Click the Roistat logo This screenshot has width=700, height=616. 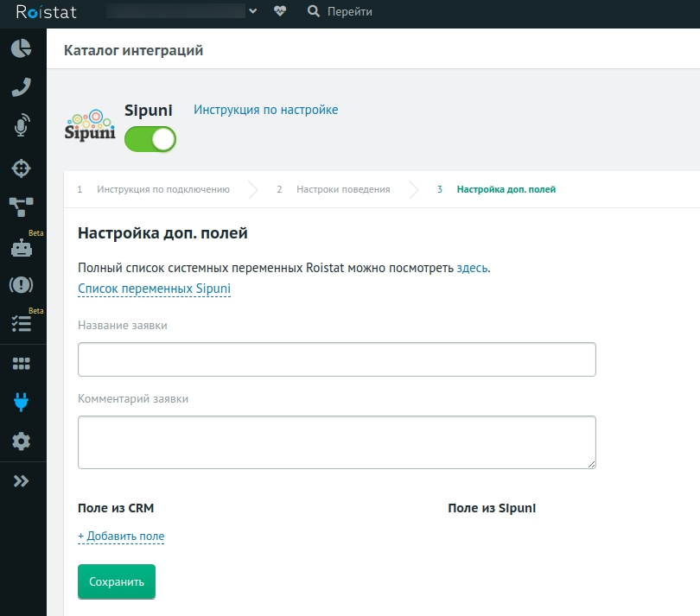pyautogui.click(x=47, y=12)
